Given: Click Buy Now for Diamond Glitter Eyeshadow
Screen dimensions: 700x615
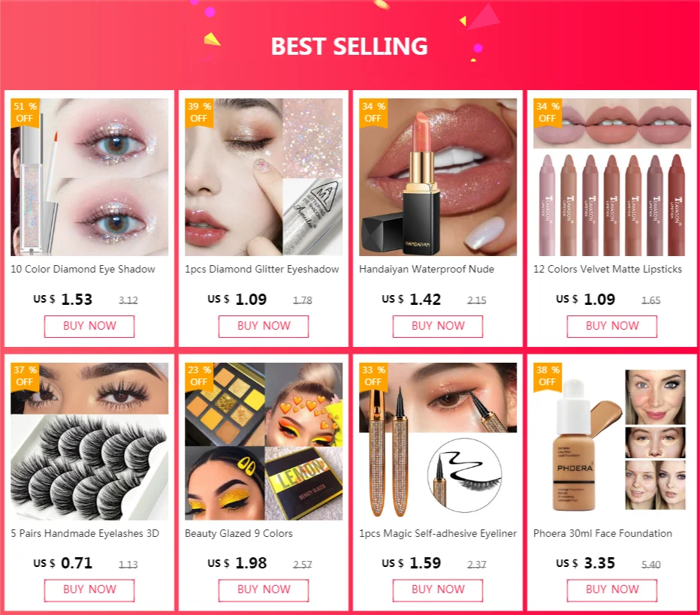Looking at the screenshot, I should click(x=264, y=326).
